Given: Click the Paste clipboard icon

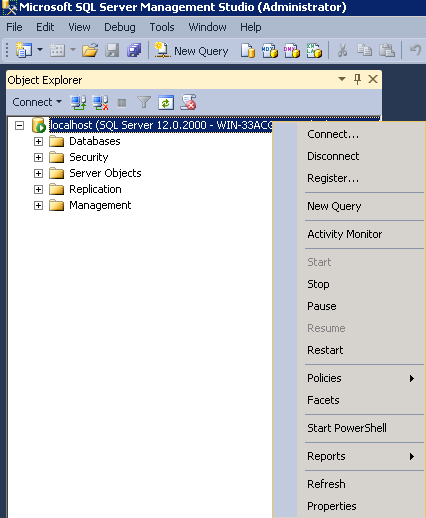Looking at the screenshot, I should [387, 50].
